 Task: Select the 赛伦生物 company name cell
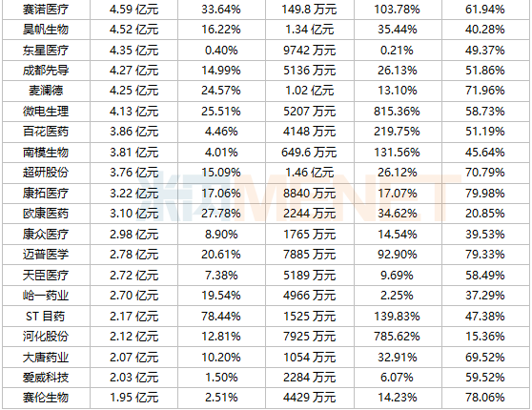(x=46, y=398)
